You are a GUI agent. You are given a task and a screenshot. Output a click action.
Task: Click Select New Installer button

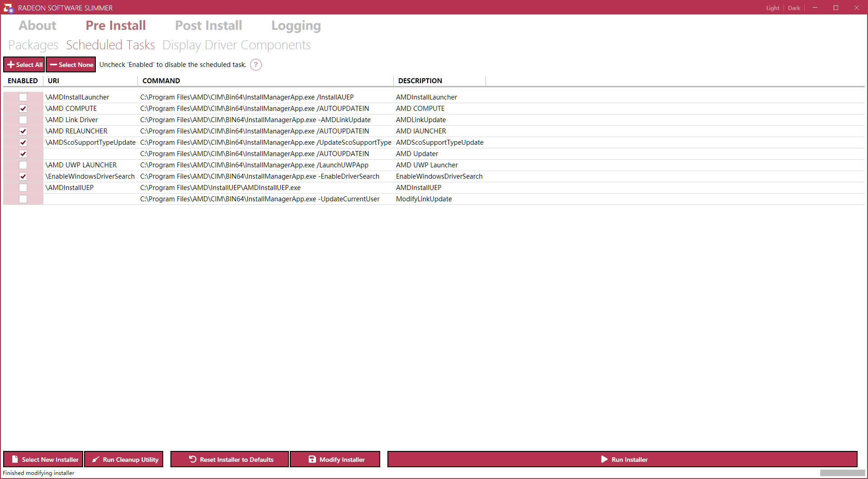point(43,459)
